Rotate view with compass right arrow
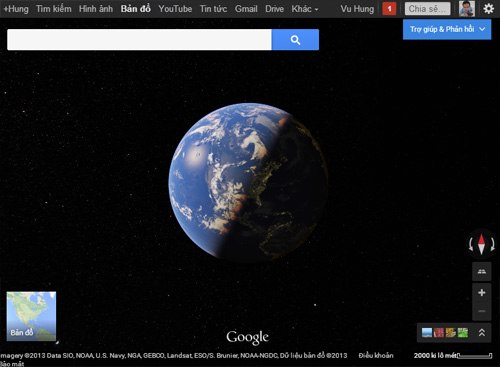Image resolution: width=500 pixels, height=367 pixels. 492,244
